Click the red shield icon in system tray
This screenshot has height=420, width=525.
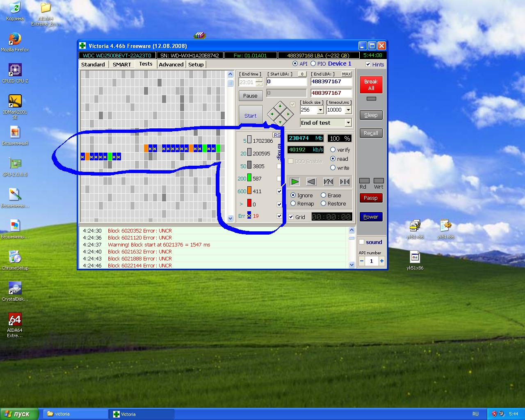494,414
